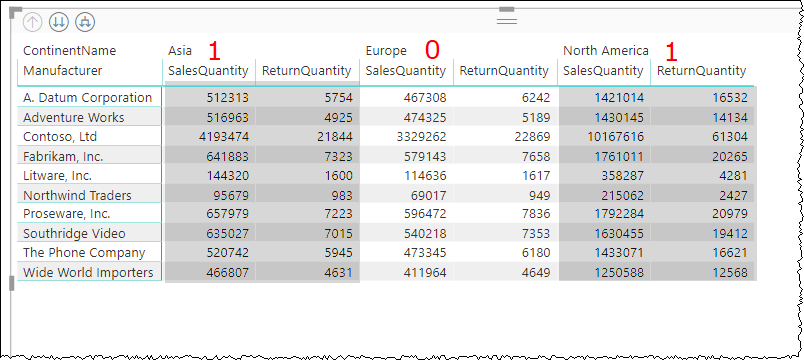Click the cell with value 467308
The width and height of the screenshot is (804, 362).
pyautogui.click(x=425, y=97)
